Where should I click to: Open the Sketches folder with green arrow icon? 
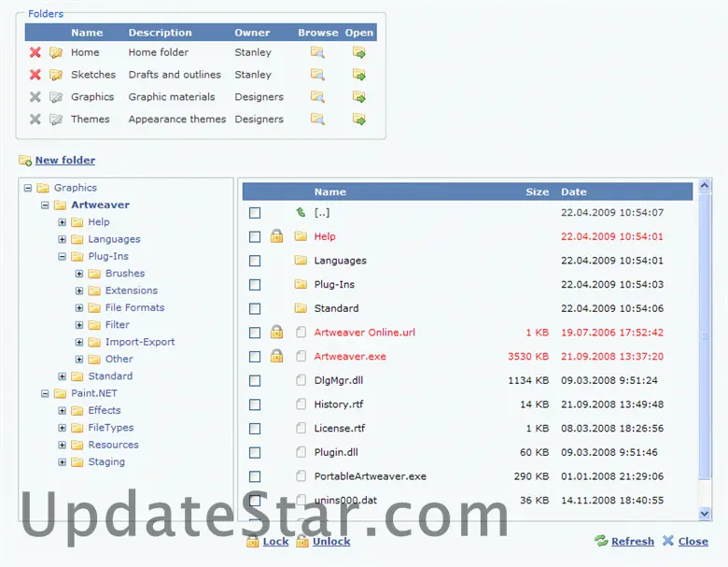(x=359, y=75)
